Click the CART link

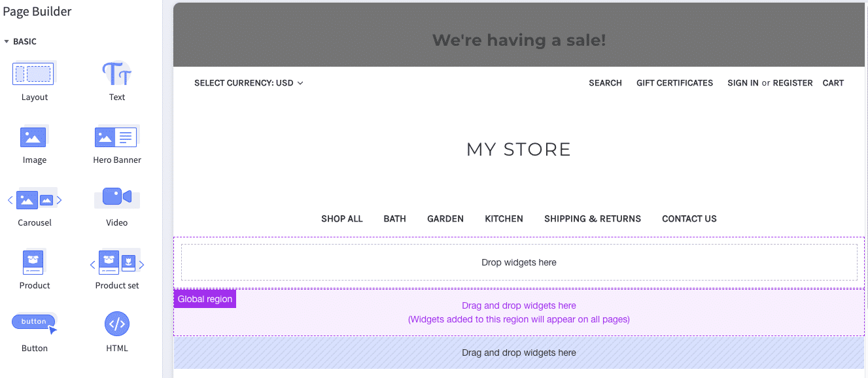tap(833, 82)
